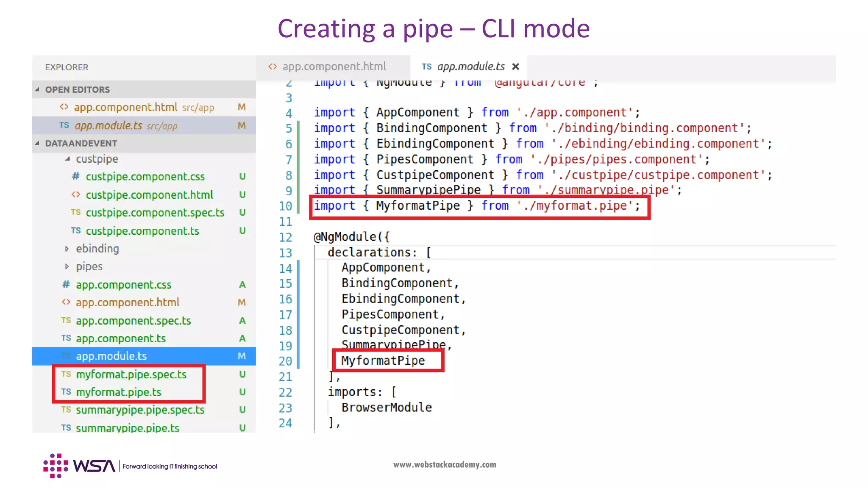Click the TS icon of myformat.pipe.ts
Viewport: 868px width, 488px height.
pyautogui.click(x=66, y=391)
